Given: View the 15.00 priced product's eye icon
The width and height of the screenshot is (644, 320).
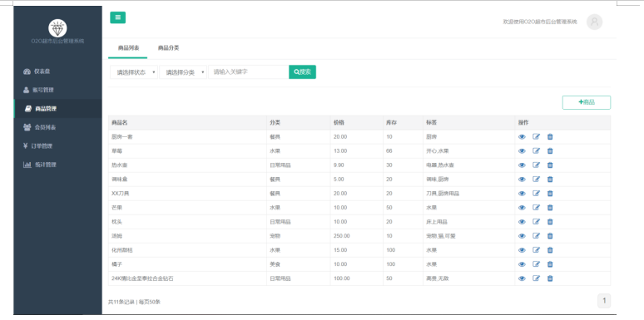Looking at the screenshot, I should click(522, 250).
